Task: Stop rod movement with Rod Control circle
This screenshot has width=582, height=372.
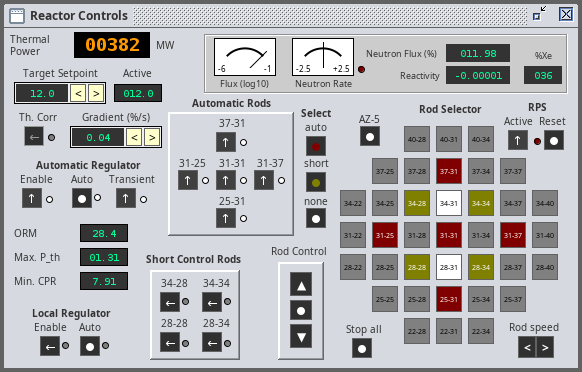Action: 301,310
